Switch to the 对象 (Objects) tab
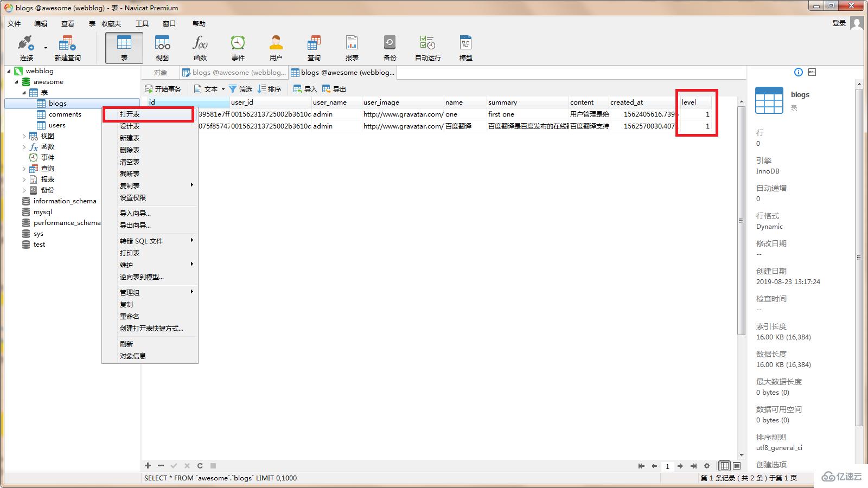 point(160,73)
